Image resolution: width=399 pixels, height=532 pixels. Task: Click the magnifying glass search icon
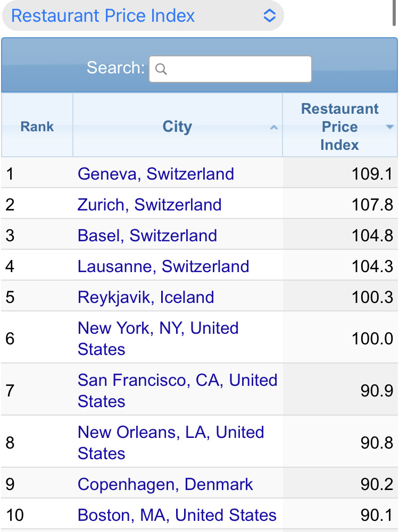[x=161, y=69]
